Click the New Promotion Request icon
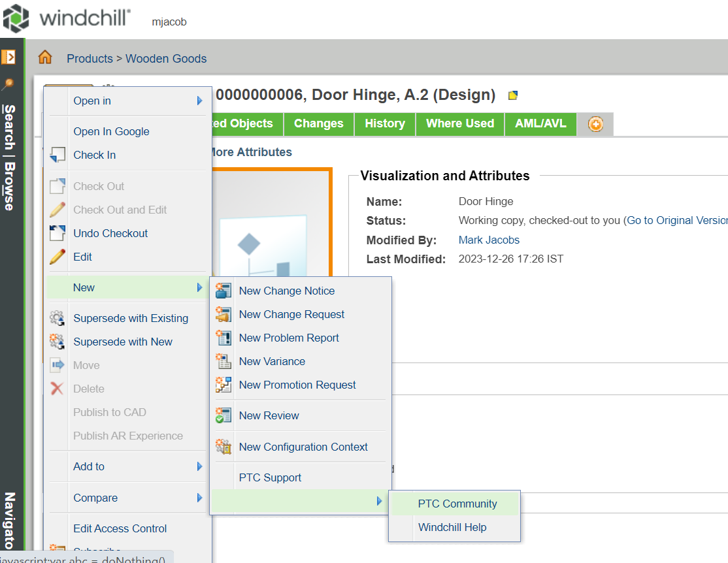Screen dimensions: 728x563 (x=222, y=385)
